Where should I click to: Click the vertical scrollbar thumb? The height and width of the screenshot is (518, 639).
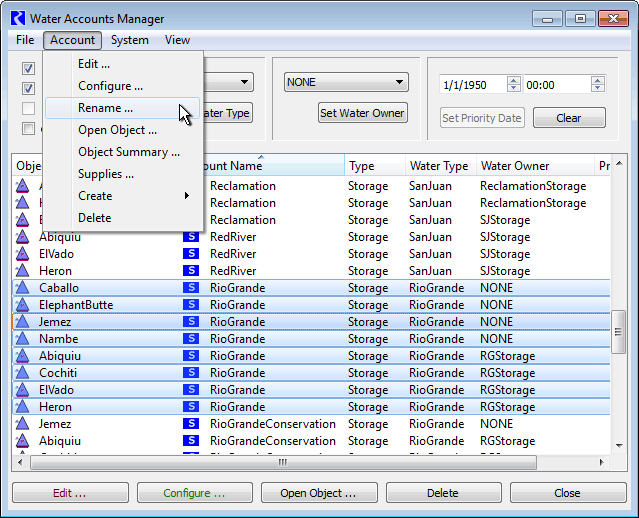point(619,332)
